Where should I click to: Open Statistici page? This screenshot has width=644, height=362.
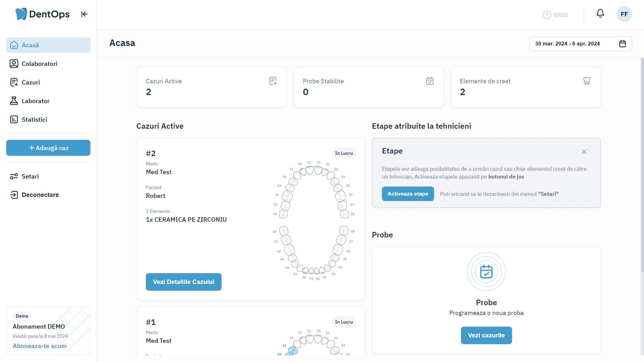(34, 120)
